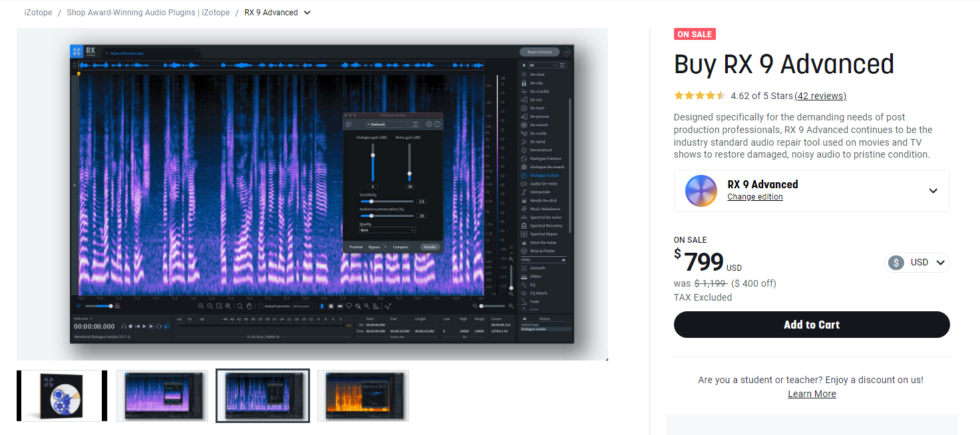This screenshot has width=980, height=435.
Task: Open the USD currency dropdown
Action: [917, 263]
